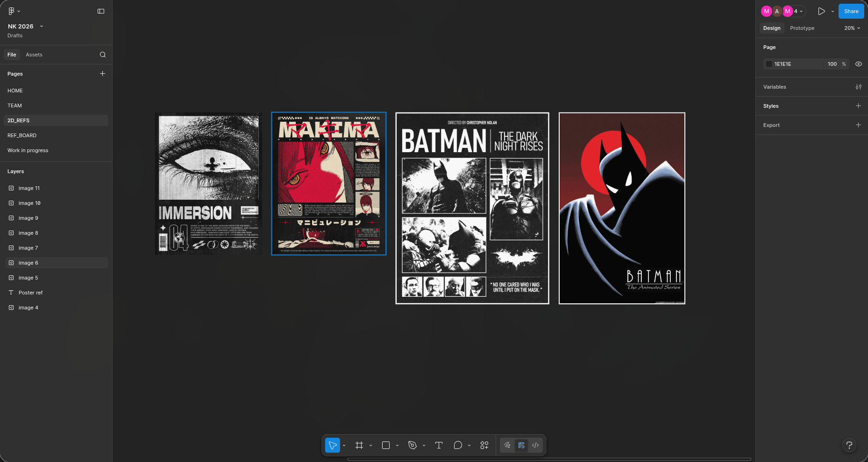Expand the Frame tool options chevron

[371, 445]
